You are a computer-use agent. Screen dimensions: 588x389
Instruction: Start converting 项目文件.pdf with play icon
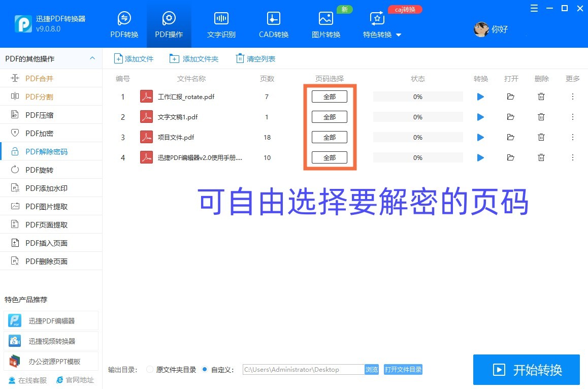pos(480,137)
